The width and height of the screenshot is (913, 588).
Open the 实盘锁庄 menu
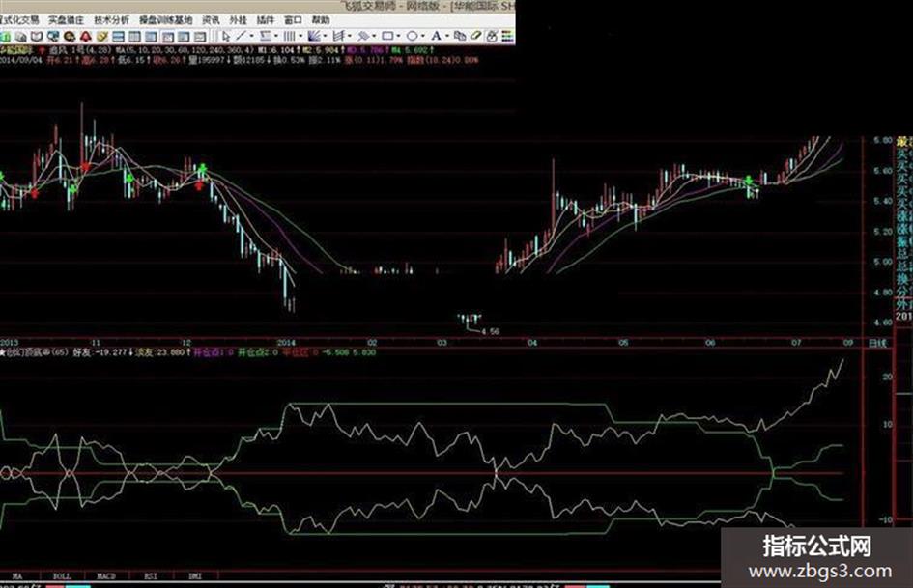point(66,20)
